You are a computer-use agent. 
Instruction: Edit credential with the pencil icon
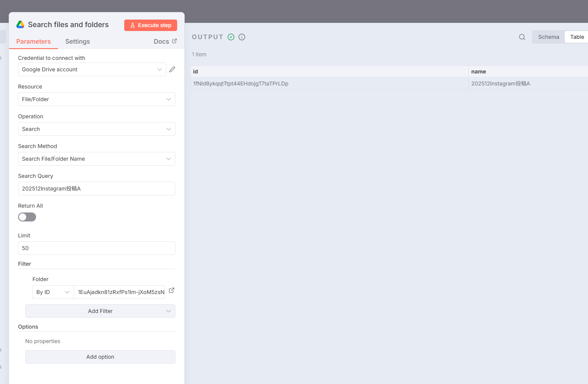point(172,70)
